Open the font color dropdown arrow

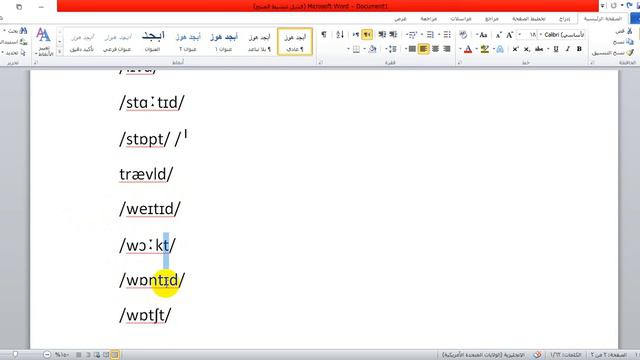[x=460, y=49]
